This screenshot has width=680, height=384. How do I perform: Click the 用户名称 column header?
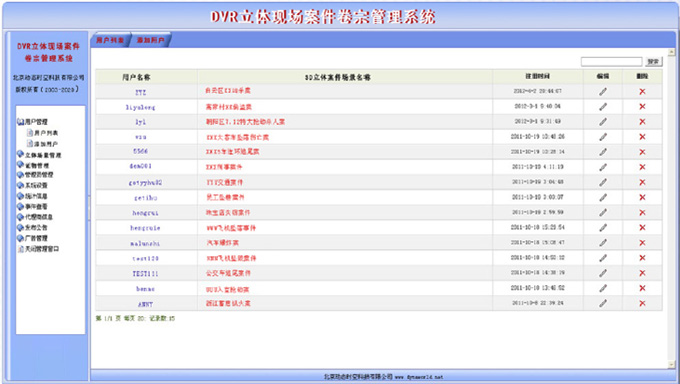(x=136, y=77)
